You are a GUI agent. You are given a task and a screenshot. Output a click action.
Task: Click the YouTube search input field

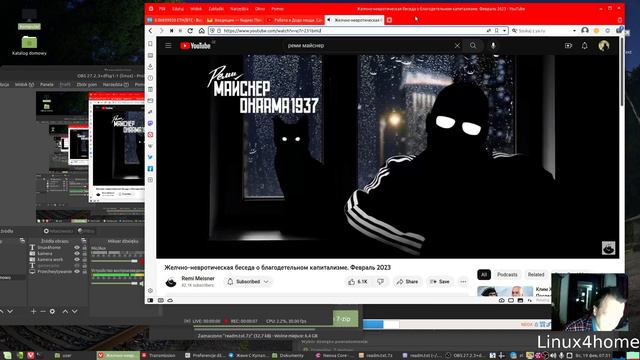coord(367,46)
